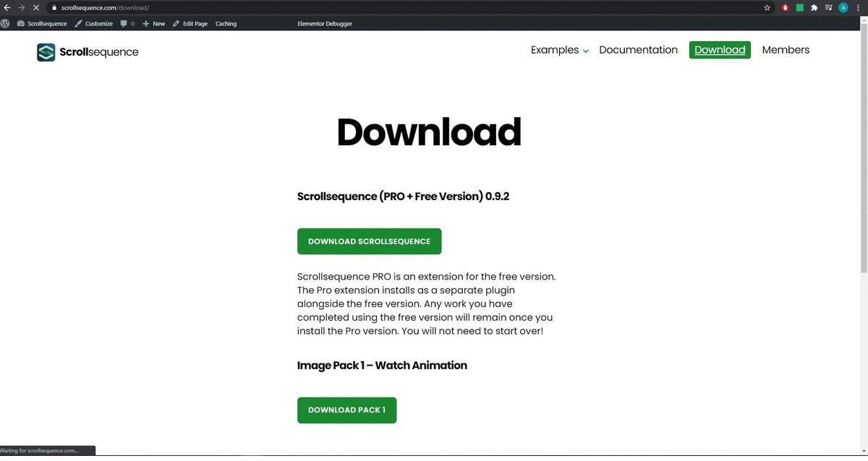Open Elementor Debugger in the admin bar
This screenshot has height=461, width=868.
point(323,23)
